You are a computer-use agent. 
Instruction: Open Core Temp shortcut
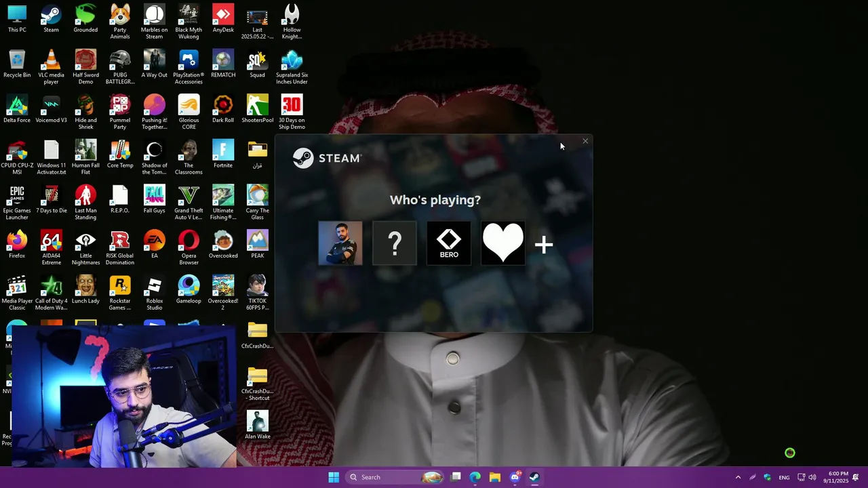pyautogui.click(x=120, y=155)
